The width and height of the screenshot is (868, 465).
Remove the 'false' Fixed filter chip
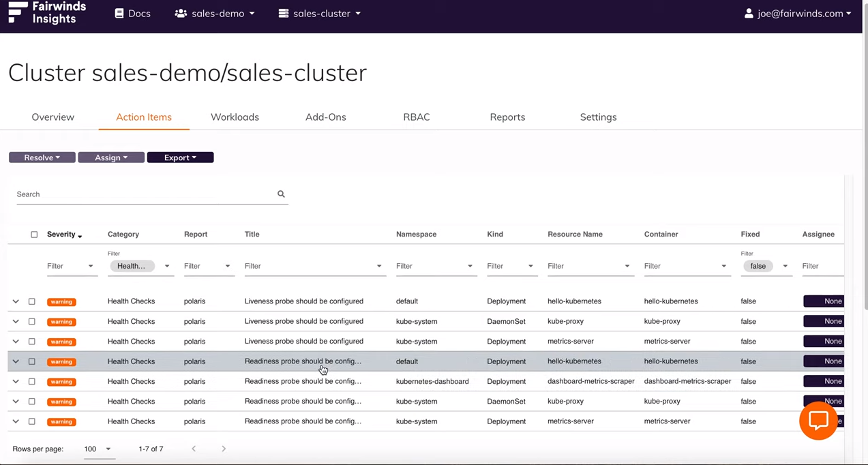[x=758, y=267]
